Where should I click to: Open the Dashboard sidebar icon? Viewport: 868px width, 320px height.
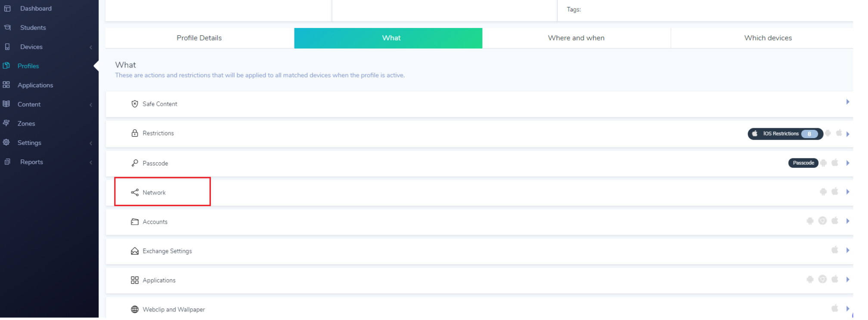(7, 9)
